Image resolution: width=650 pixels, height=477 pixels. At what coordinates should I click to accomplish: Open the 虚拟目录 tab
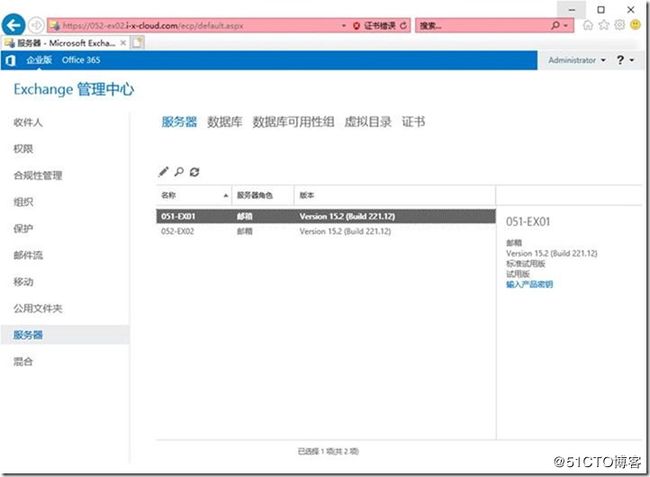pyautogui.click(x=368, y=122)
